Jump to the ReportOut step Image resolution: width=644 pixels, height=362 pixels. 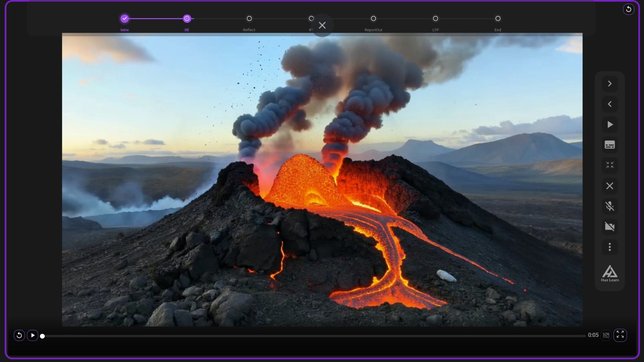374,19
